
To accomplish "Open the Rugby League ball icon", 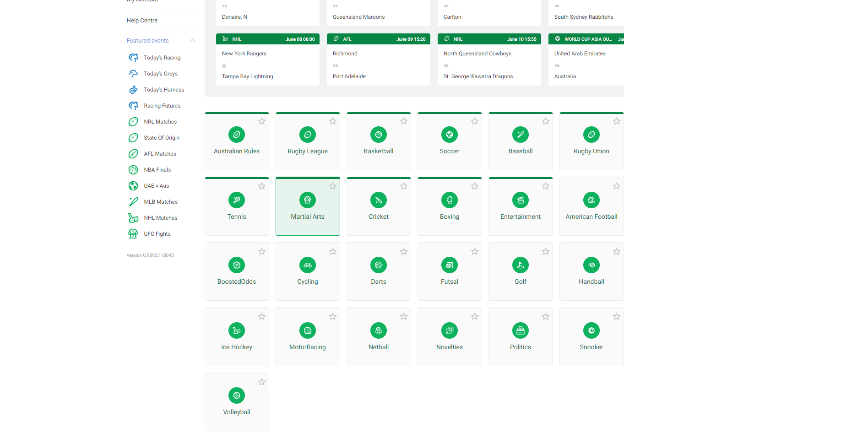I will (308, 135).
